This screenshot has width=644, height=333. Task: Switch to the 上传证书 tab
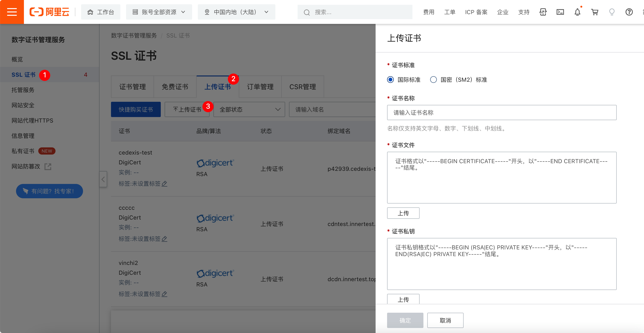pos(217,87)
